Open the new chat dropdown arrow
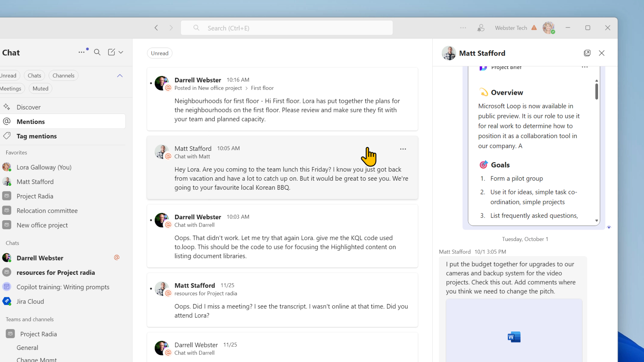 (121, 52)
